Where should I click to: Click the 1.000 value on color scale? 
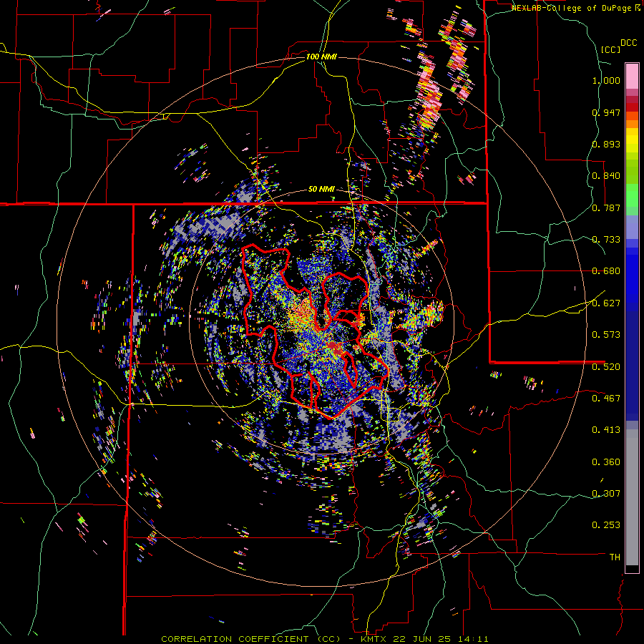606,80
